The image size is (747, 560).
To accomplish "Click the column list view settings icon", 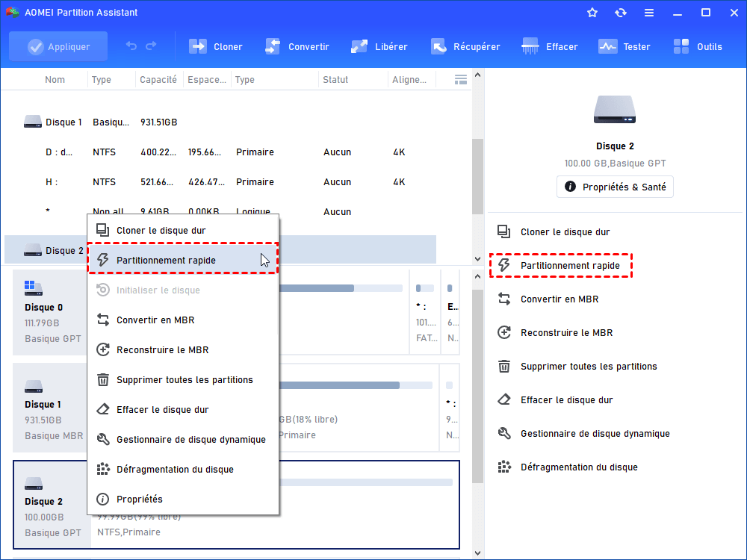I will pyautogui.click(x=461, y=80).
